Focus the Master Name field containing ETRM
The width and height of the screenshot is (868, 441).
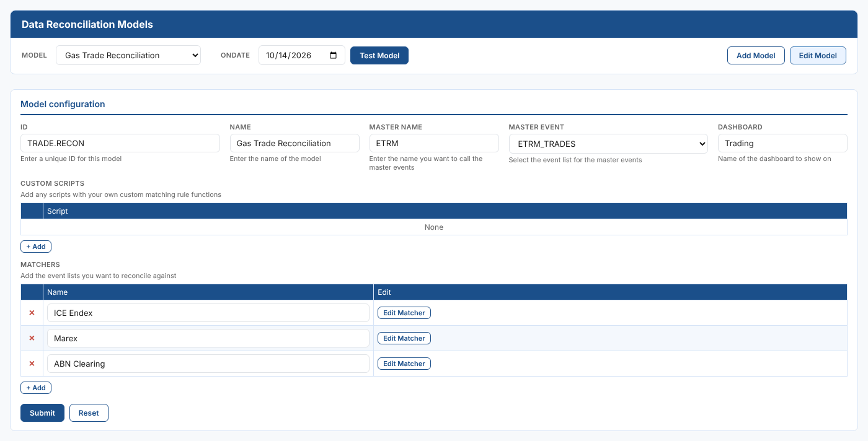(x=434, y=143)
